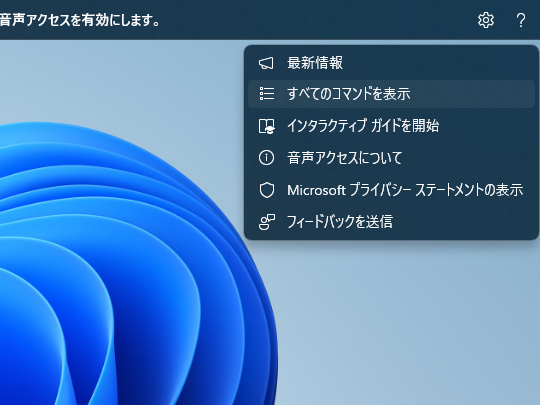Click the guide book icon for interactive guide
This screenshot has width=540, height=405.
(x=267, y=126)
